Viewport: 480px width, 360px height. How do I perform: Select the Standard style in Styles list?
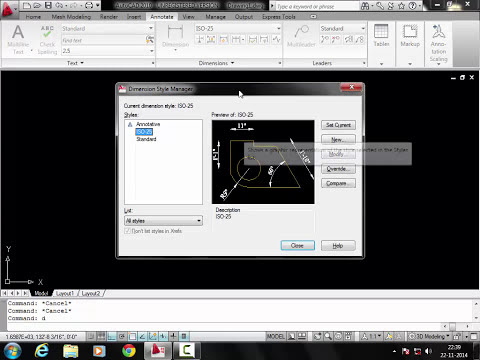(146, 139)
